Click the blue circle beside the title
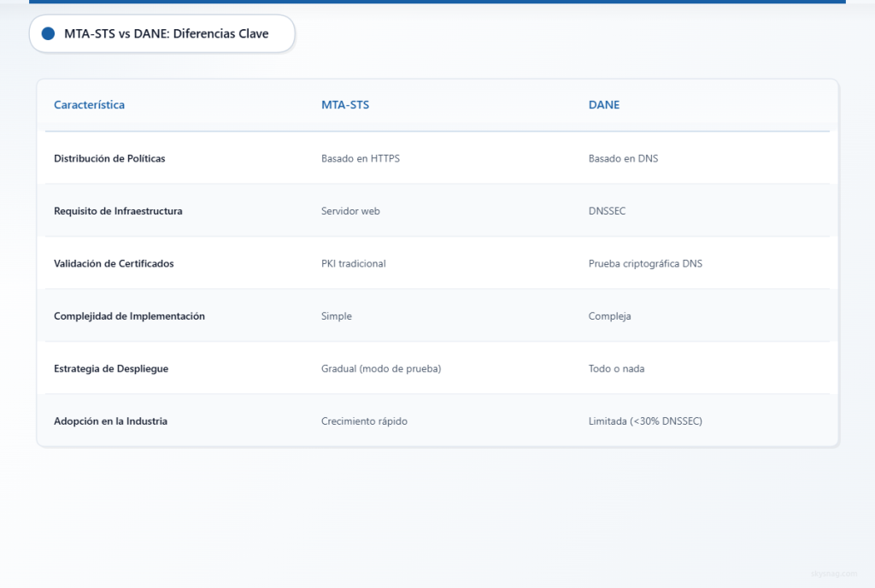 pos(48,34)
